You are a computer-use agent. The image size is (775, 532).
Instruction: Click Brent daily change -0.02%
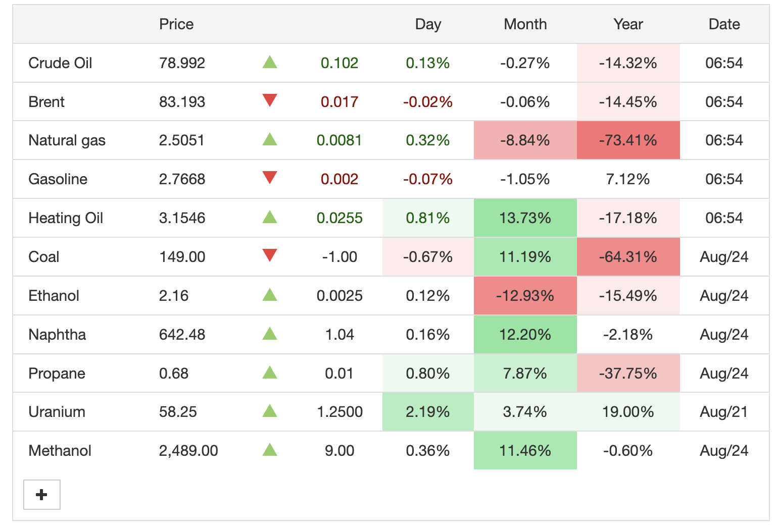tap(428, 102)
